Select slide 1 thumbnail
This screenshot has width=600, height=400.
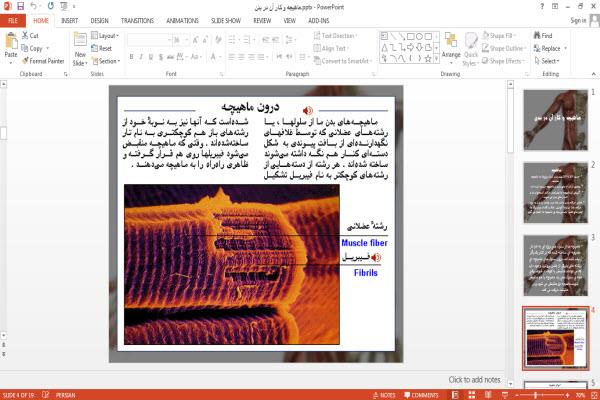[555, 120]
